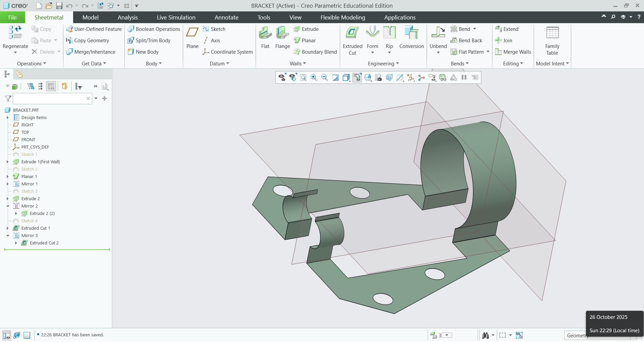The width and height of the screenshot is (644, 342).
Task: Open a file with the folder icon
Action: (x=49, y=6)
